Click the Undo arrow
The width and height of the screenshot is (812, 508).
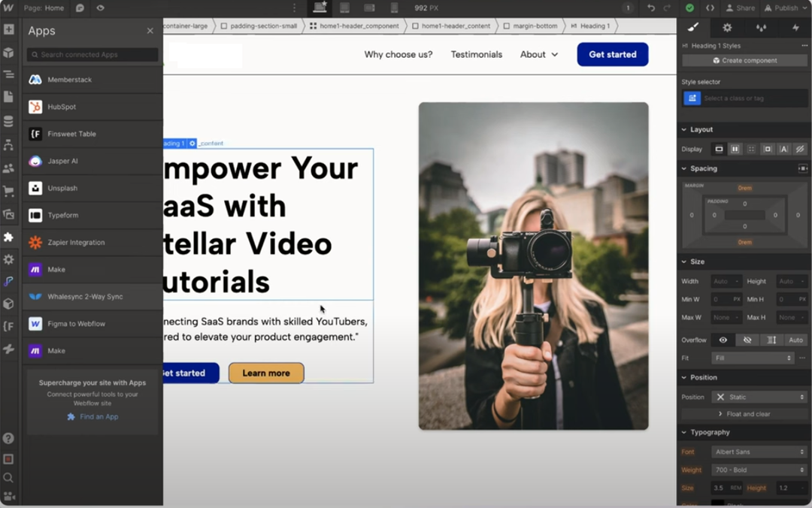pyautogui.click(x=651, y=8)
